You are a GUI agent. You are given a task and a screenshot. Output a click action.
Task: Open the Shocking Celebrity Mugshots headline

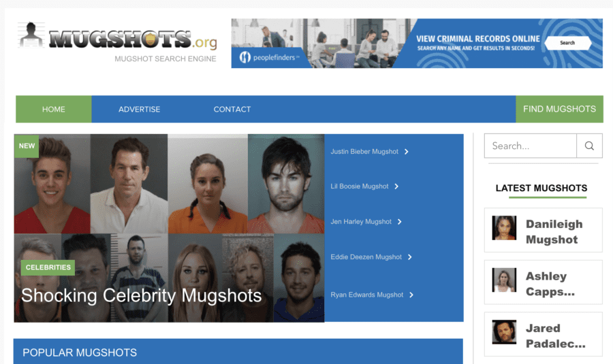[x=142, y=296]
